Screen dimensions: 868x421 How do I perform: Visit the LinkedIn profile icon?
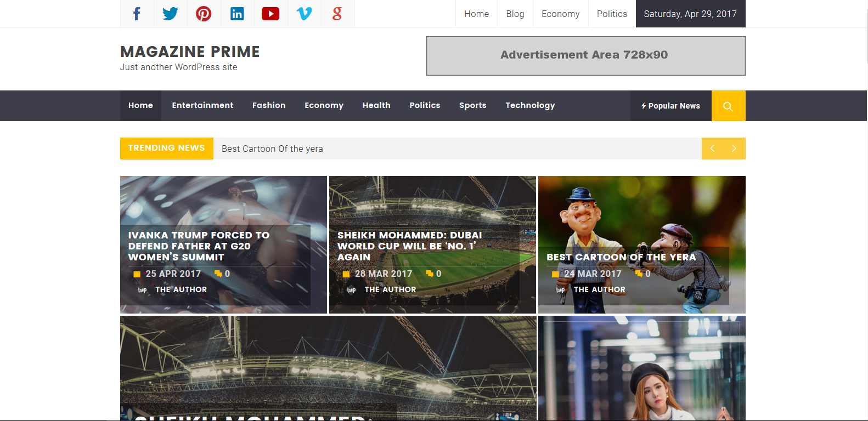237,14
